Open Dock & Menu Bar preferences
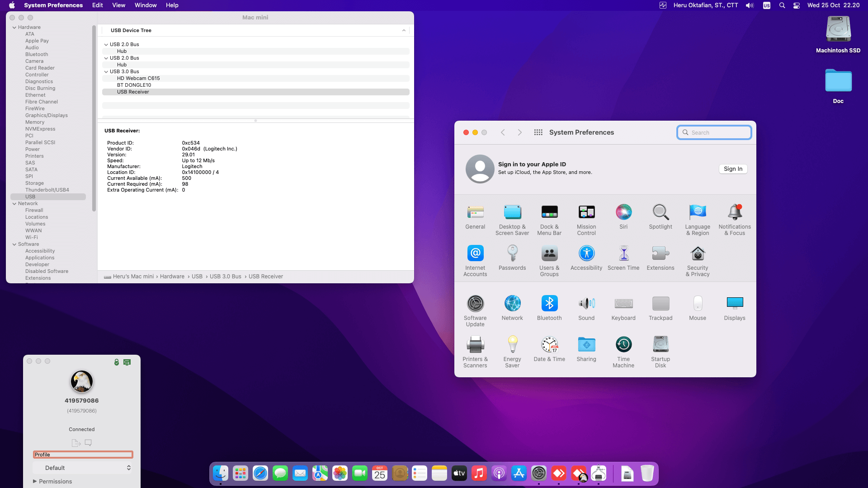The image size is (868, 488). coord(549,220)
